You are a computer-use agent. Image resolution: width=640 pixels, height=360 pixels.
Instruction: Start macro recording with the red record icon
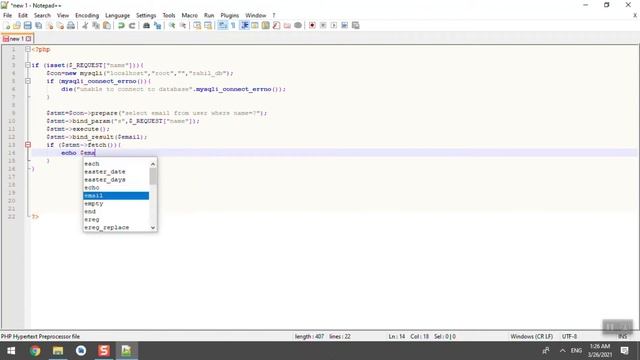click(x=312, y=25)
